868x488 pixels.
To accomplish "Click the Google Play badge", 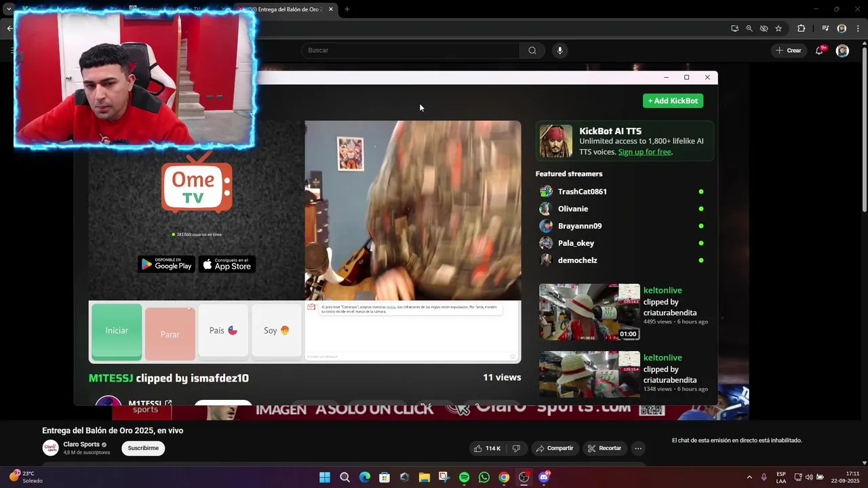I will pos(166,264).
